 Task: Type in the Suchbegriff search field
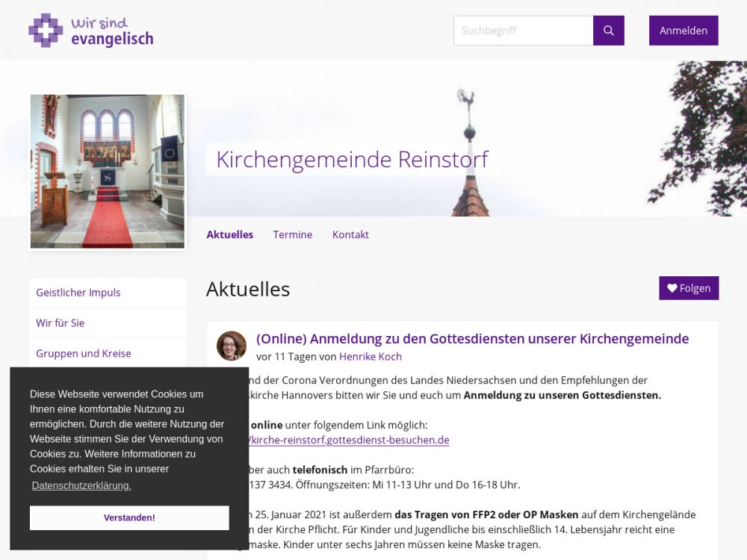(x=523, y=31)
